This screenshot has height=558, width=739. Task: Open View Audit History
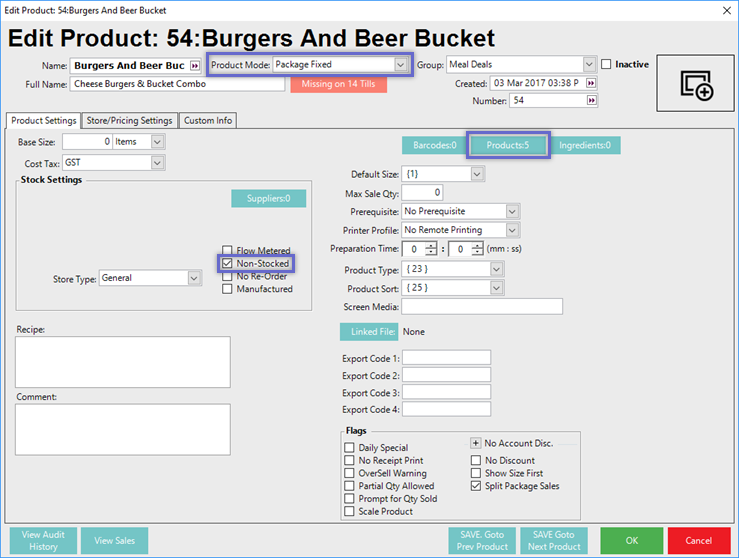(43, 540)
